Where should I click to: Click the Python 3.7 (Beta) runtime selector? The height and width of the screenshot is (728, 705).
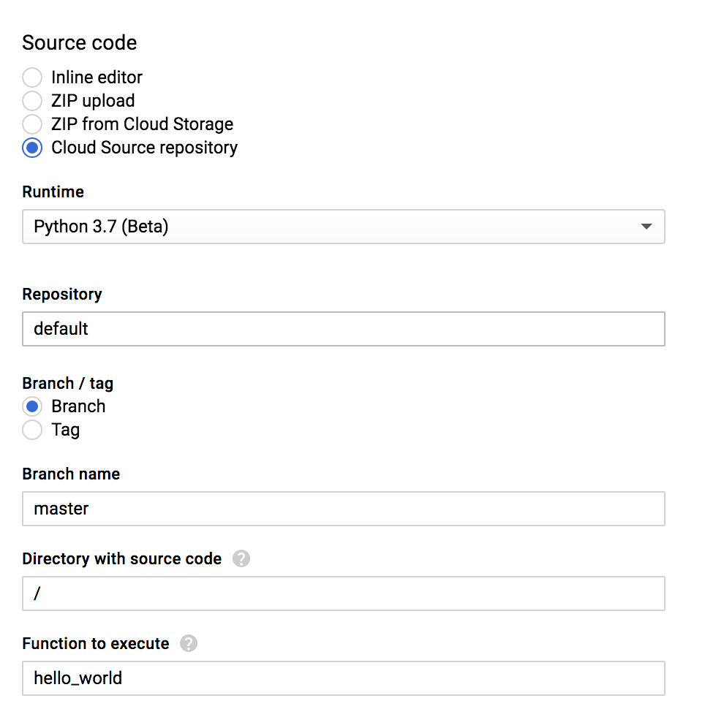344,227
